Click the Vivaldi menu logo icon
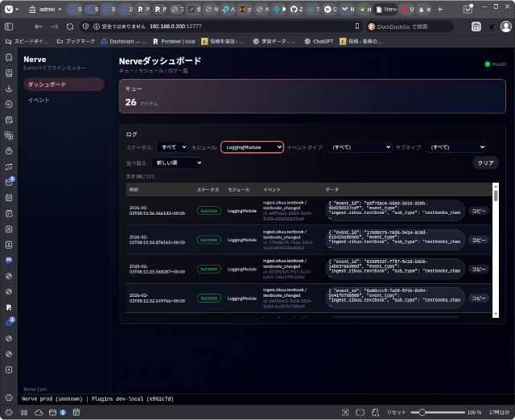The height and width of the screenshot is (420, 515). (x=9, y=9)
